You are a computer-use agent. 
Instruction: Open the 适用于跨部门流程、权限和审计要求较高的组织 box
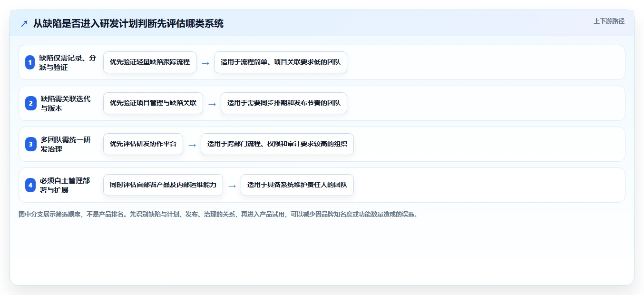[277, 144]
